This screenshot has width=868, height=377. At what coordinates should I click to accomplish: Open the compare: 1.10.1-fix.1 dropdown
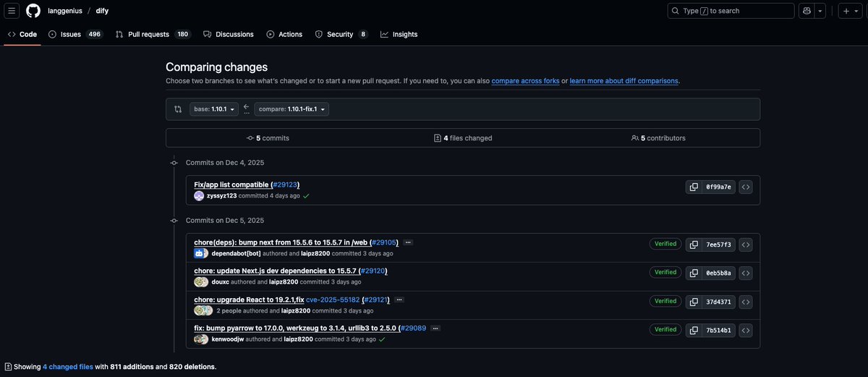click(x=292, y=109)
